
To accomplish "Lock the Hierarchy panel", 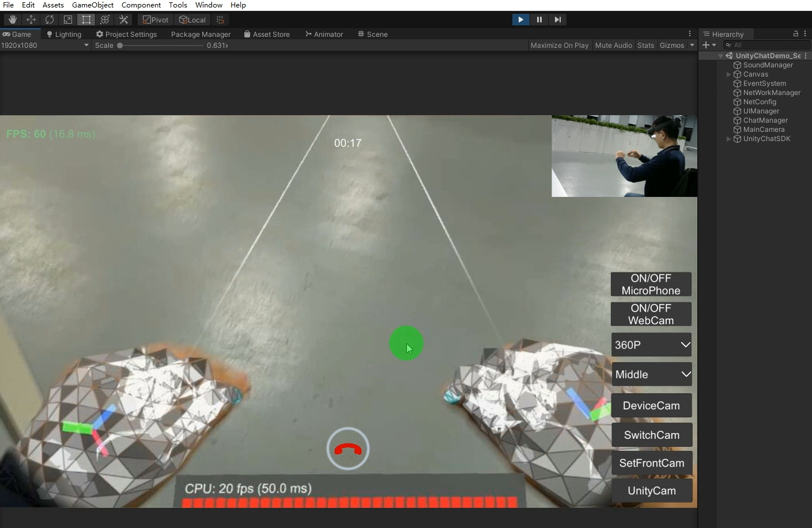I will (x=796, y=34).
